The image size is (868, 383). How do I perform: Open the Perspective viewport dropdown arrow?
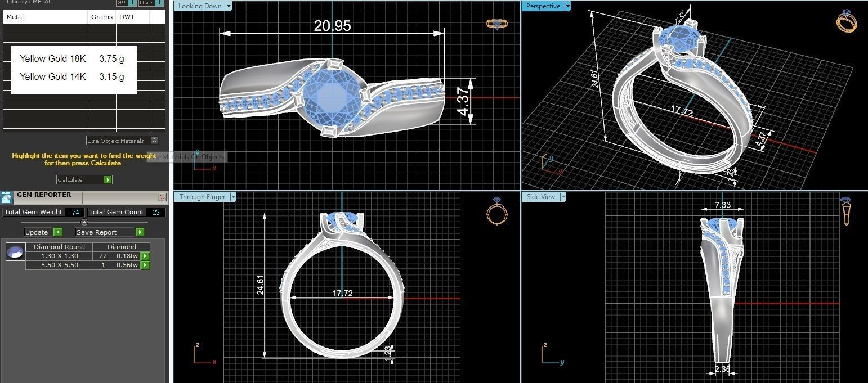567,6
